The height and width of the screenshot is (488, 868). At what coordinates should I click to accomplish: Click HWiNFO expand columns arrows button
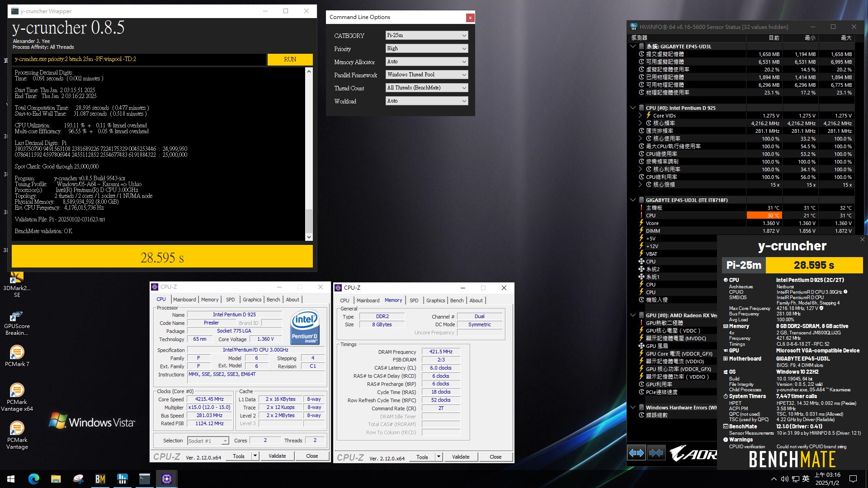pos(637,453)
